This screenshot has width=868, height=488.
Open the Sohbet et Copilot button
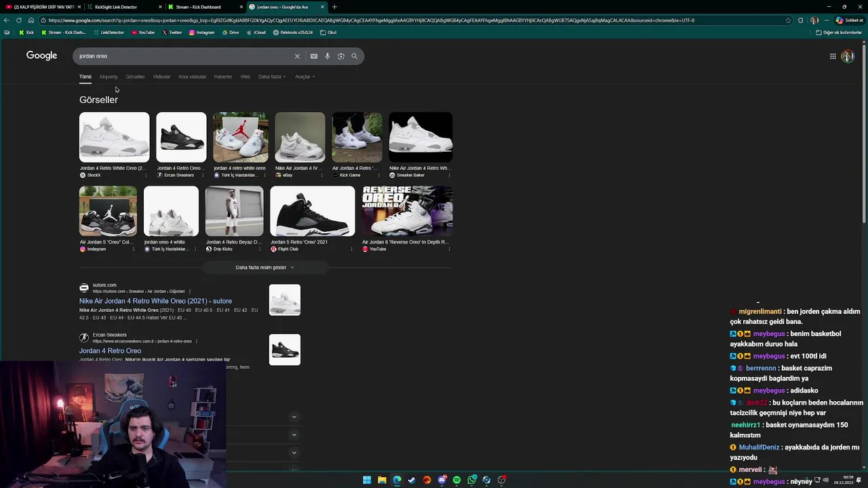pos(849,20)
